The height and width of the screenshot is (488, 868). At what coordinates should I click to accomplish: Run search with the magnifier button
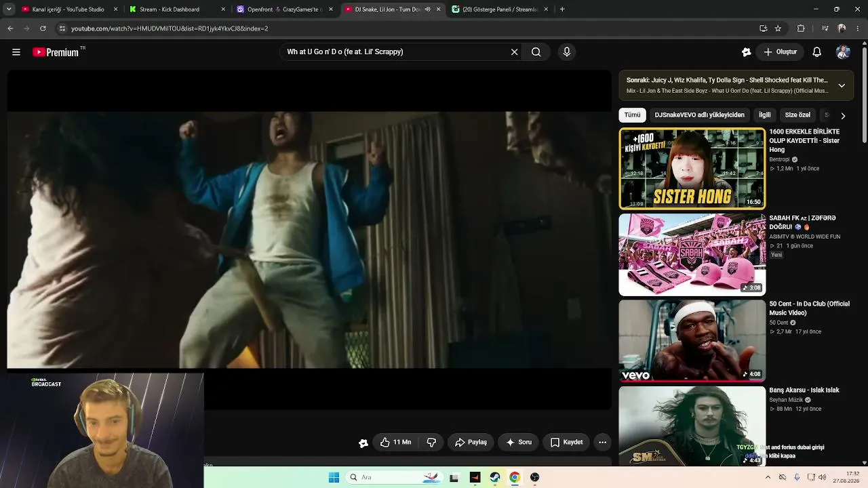click(536, 52)
